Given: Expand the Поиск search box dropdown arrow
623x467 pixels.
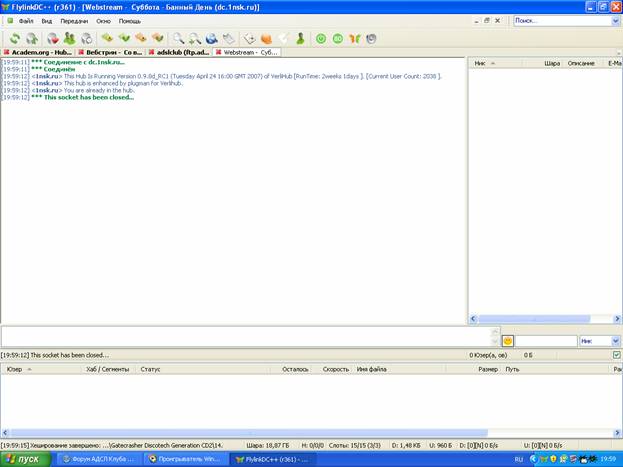Looking at the screenshot, I should [615, 21].
